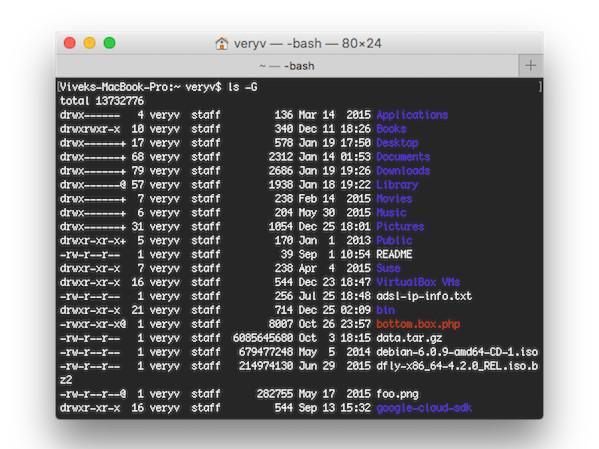Image resolution: width=599 pixels, height=449 pixels.
Task: Click the adsl-ip-info.txt file name
Action: (x=424, y=296)
